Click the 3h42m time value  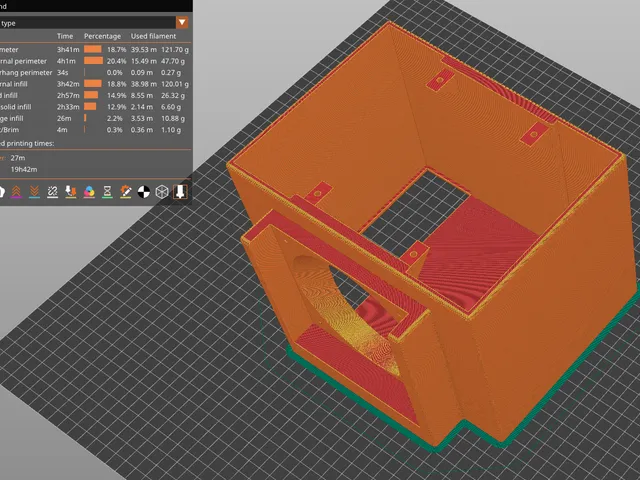point(68,84)
